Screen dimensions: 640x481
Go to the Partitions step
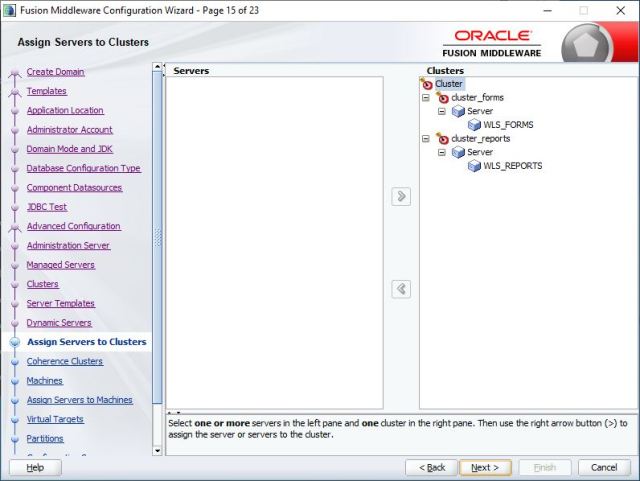(x=45, y=439)
